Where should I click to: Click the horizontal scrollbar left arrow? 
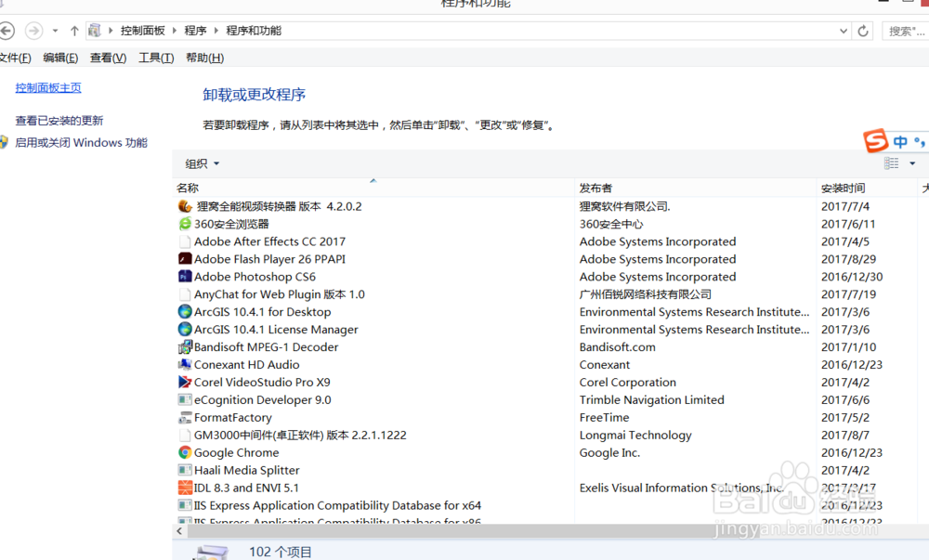(179, 531)
